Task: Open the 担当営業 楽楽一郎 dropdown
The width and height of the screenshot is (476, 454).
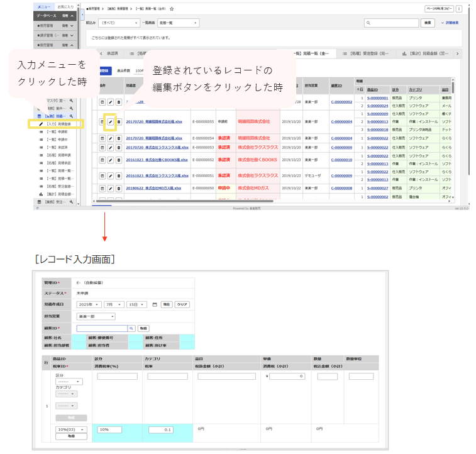Action: [x=96, y=316]
